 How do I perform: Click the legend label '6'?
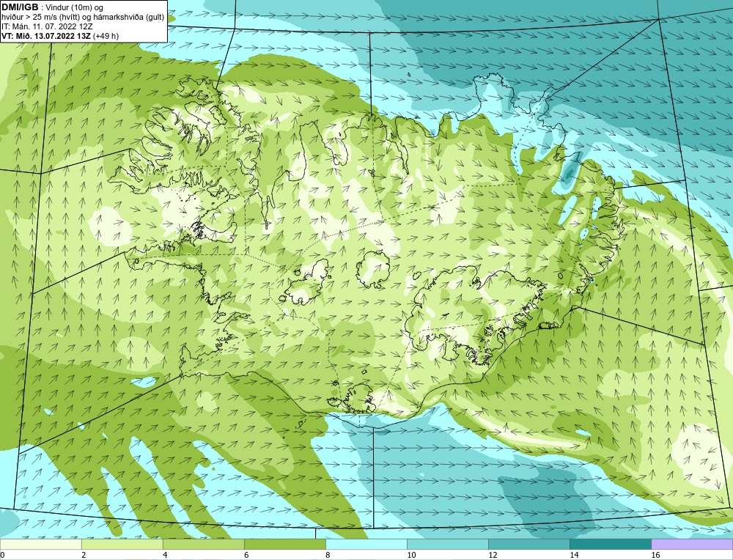click(246, 555)
